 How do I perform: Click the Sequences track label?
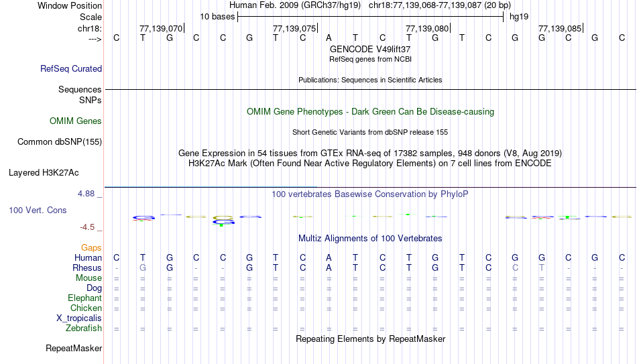(80, 89)
